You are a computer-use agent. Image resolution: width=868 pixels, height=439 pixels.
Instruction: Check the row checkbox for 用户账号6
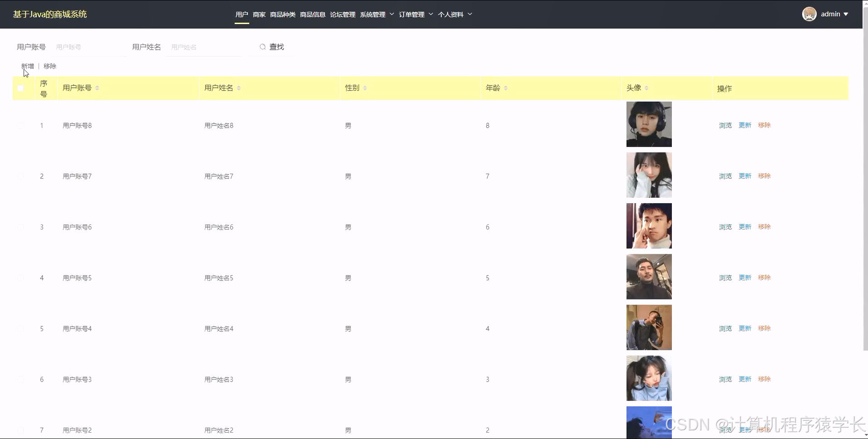click(x=20, y=227)
